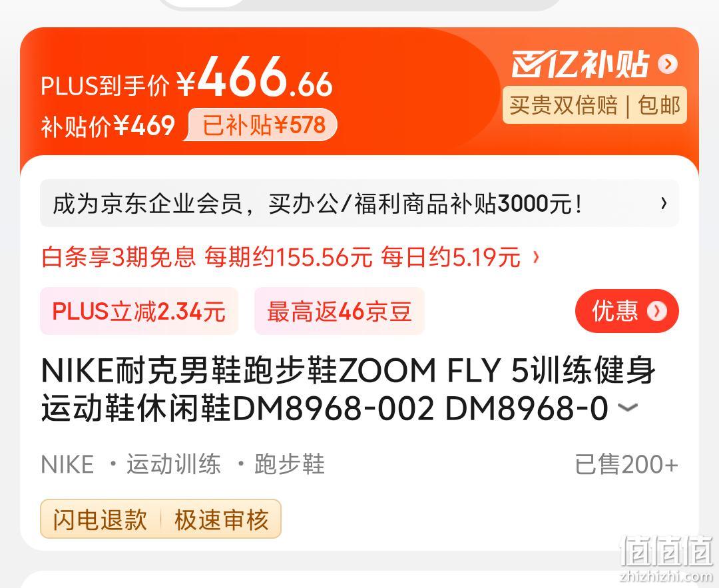
Task: Open the 买贵双倍赔 guarantee label
Action: 563,105
